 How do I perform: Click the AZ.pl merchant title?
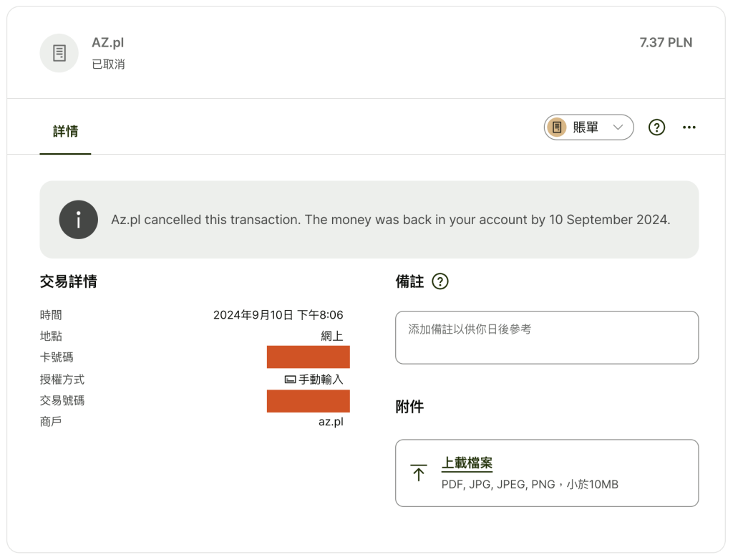tap(108, 42)
